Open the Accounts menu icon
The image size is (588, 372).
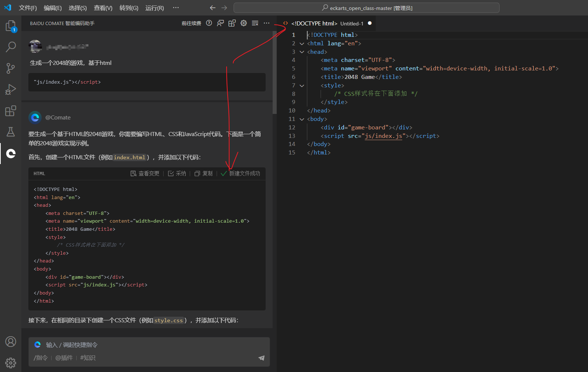[x=11, y=342]
